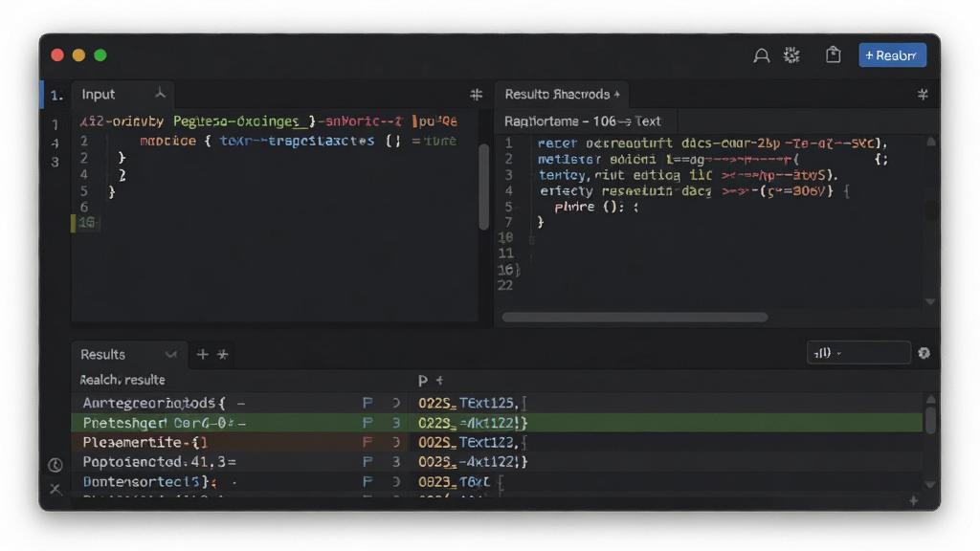Click flag icon in Dontensortec row
The image size is (980, 551).
click(x=367, y=482)
